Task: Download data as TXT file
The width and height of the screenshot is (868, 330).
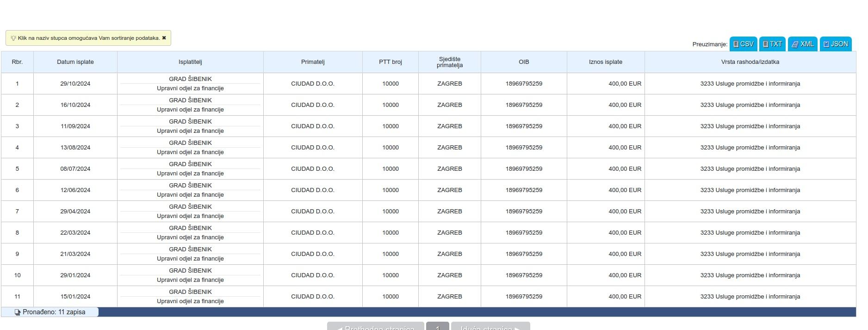Action: (x=772, y=44)
